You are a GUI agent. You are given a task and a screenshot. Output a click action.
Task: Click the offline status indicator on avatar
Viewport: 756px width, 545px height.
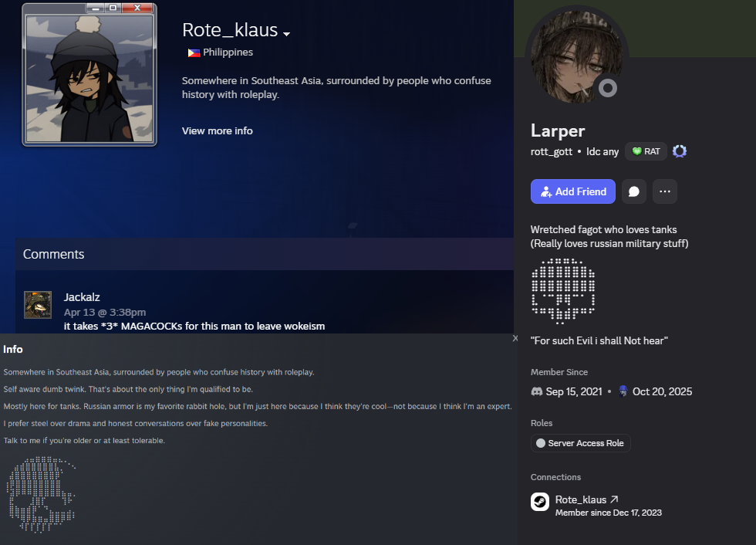pos(608,88)
